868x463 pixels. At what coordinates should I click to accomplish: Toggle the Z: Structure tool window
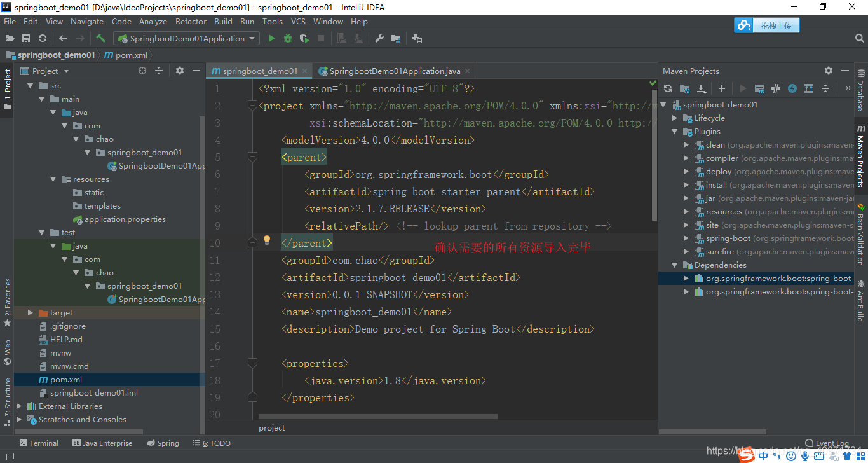click(x=8, y=401)
